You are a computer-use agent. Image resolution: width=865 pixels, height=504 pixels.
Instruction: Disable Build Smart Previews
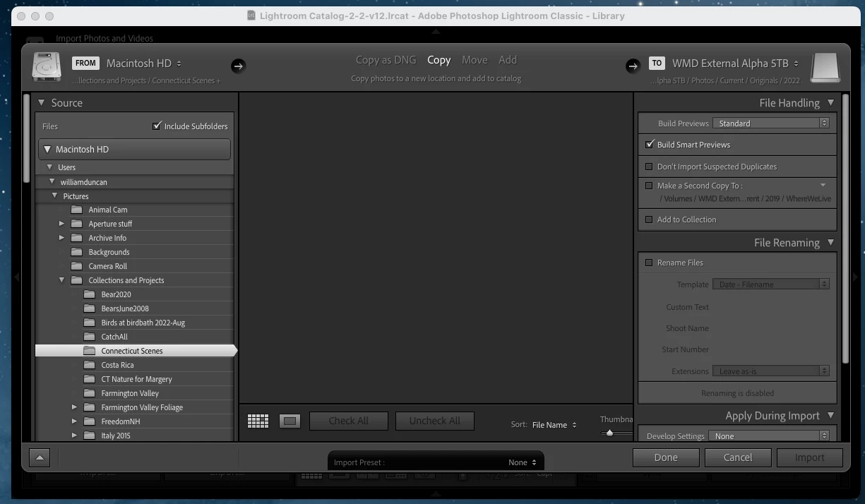(x=650, y=144)
